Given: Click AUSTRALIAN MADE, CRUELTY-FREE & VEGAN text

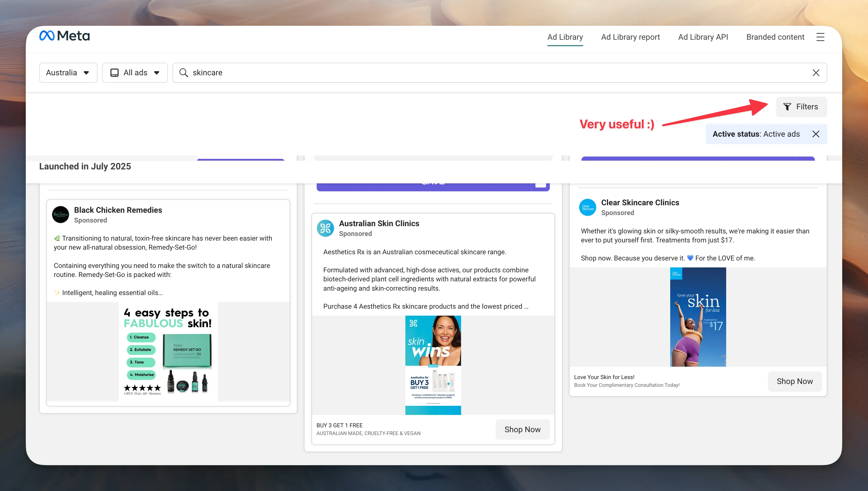Looking at the screenshot, I should coord(368,433).
